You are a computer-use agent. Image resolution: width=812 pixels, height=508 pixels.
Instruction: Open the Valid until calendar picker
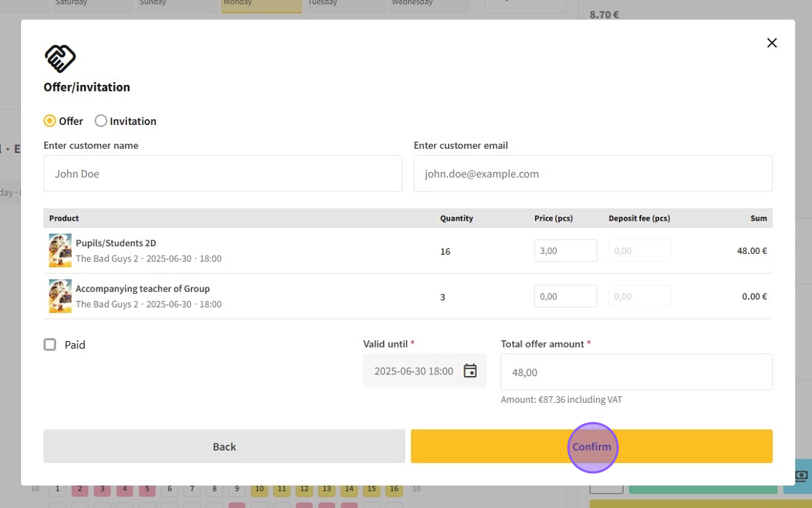click(x=470, y=371)
